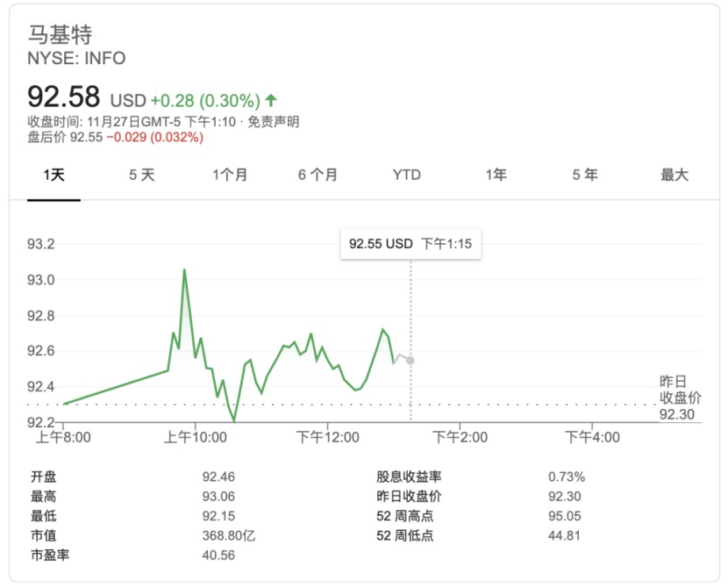Image resolution: width=728 pixels, height=588 pixels.
Task: Click the 马基特 company name
Action: click(x=60, y=35)
